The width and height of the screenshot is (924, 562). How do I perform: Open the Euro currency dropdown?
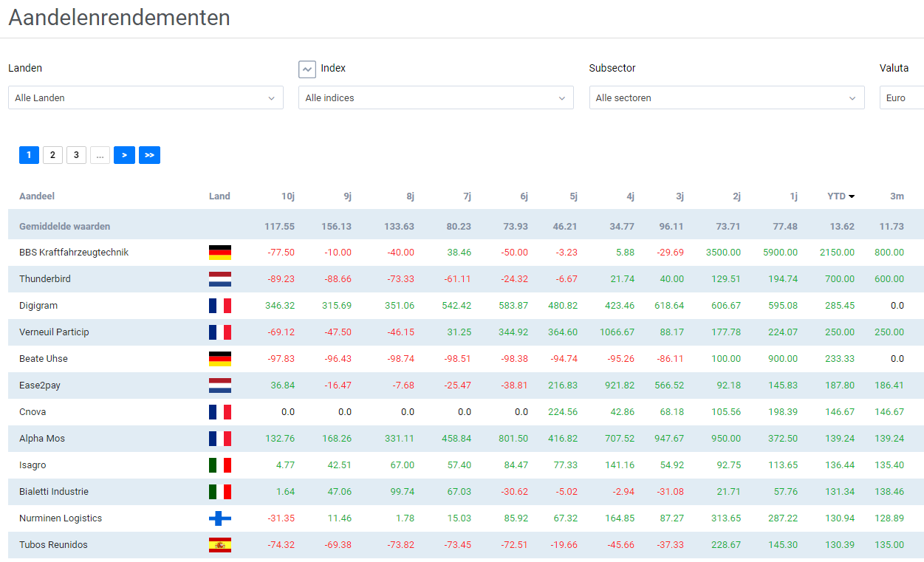902,97
